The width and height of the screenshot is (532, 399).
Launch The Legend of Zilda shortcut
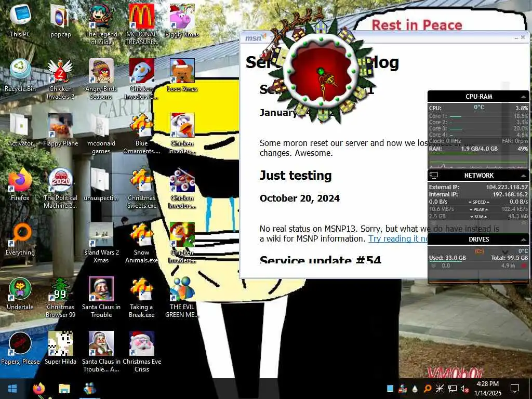(101, 24)
